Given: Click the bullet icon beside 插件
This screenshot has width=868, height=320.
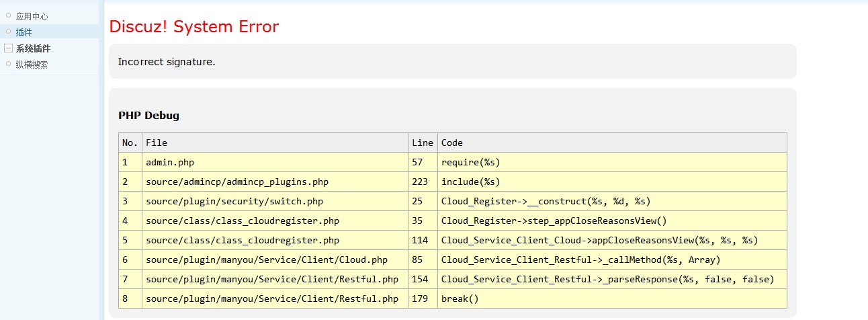Looking at the screenshot, I should 9,32.
